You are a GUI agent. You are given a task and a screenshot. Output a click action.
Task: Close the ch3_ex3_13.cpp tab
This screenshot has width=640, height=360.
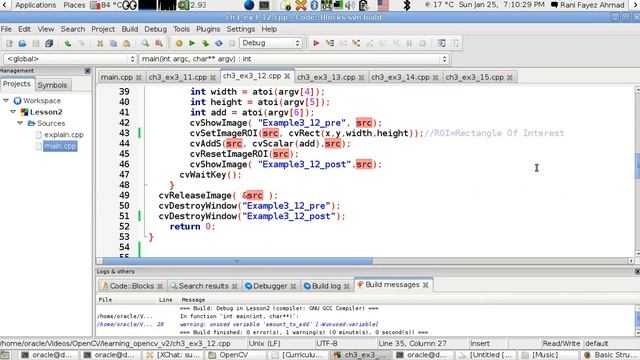[361, 78]
